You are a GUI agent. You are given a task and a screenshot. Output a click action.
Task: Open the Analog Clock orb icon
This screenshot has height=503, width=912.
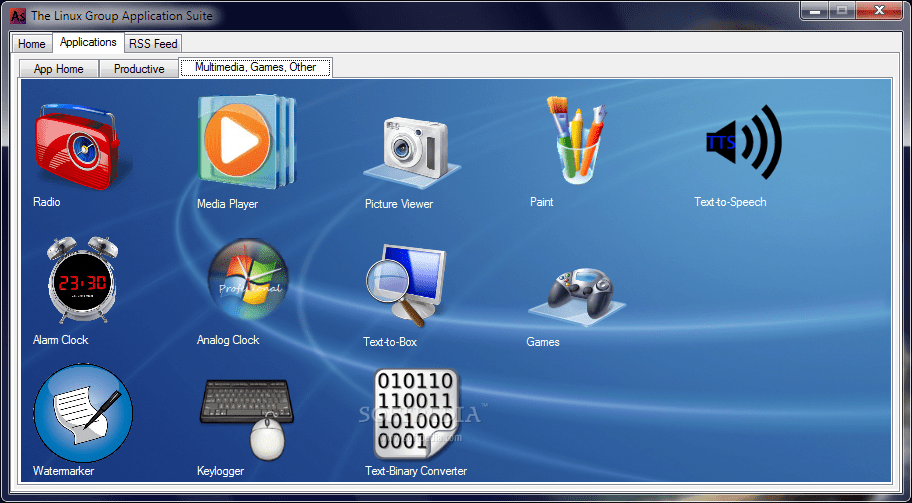(248, 280)
